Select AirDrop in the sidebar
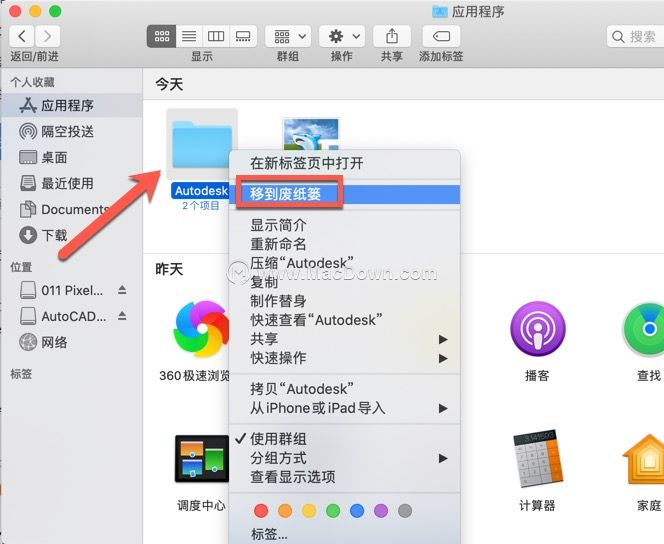Image resolution: width=664 pixels, height=544 pixels. pyautogui.click(x=72, y=132)
